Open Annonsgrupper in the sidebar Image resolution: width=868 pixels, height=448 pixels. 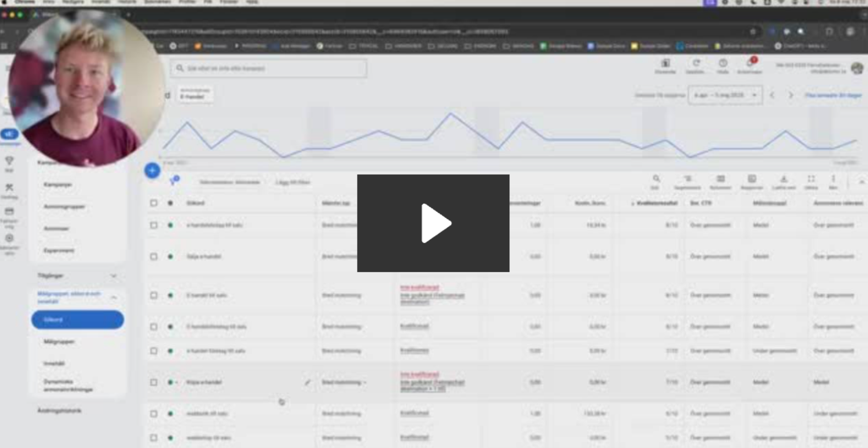pos(64,207)
